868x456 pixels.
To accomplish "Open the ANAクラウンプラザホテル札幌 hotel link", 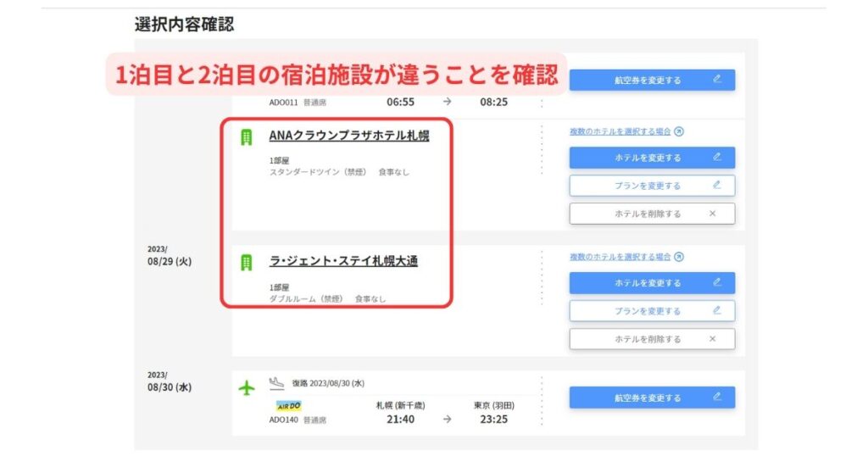I will tap(348, 136).
